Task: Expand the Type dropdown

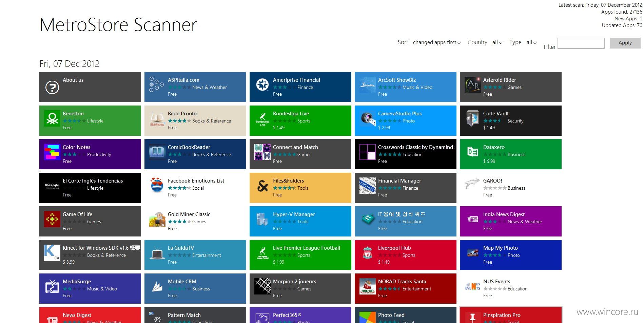Action: tap(531, 42)
